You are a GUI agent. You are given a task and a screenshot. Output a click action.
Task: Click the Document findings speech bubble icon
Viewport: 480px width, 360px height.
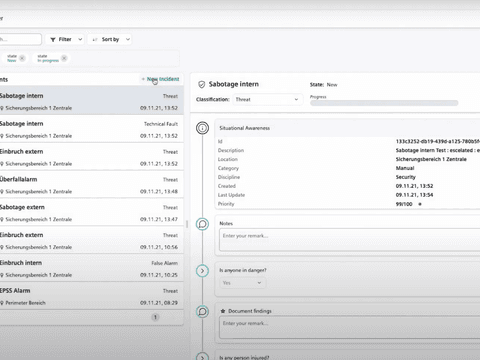tap(202, 311)
